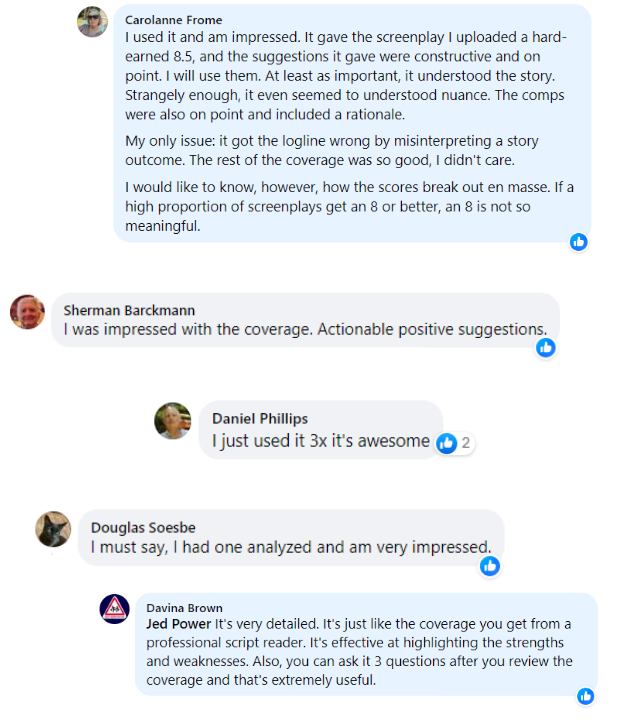Click the like icon on Sherman Barckmann's comment
This screenshot has height=724, width=619.
click(x=545, y=347)
